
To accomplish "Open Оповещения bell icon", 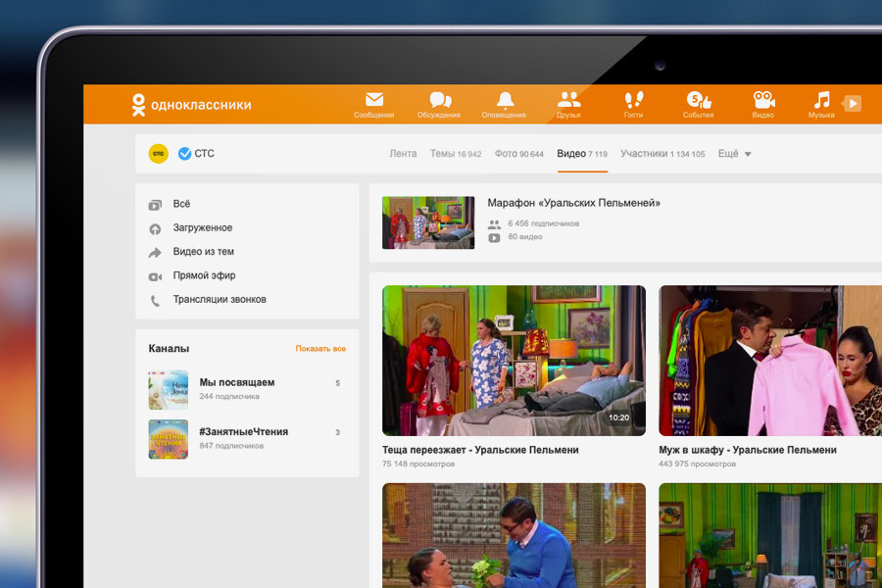I will [505, 100].
